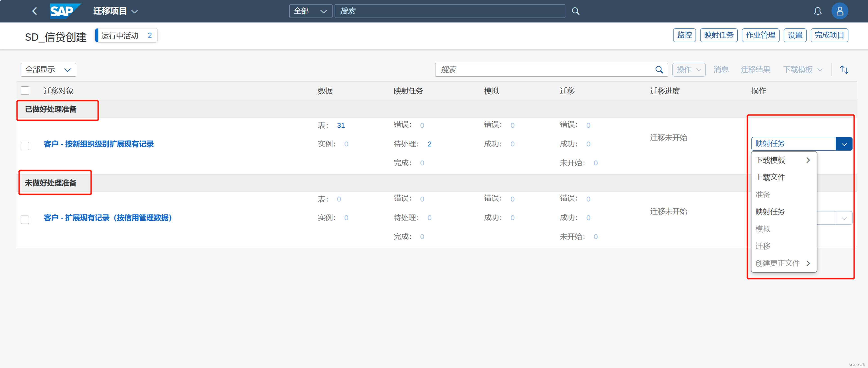Choose 映射任务 from the dropdown menu list
Image resolution: width=868 pixels, height=368 pixels.
click(783, 212)
